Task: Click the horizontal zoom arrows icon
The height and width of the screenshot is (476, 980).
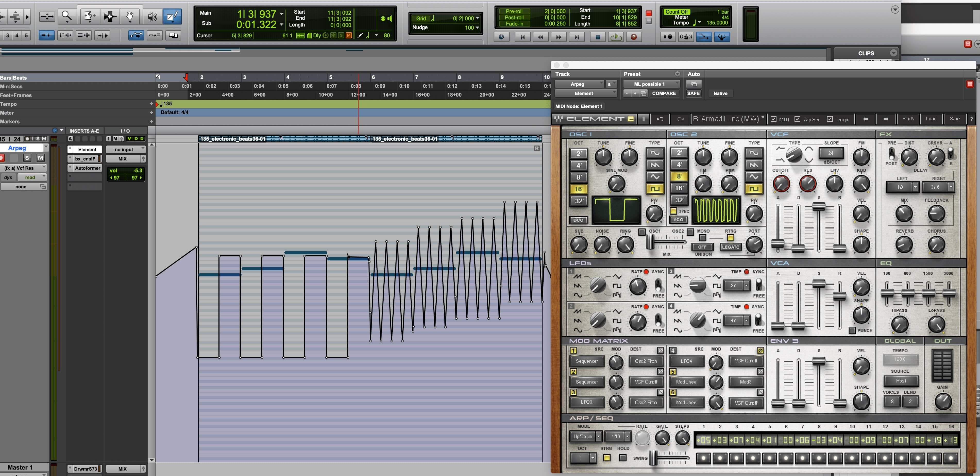Action: [47, 16]
